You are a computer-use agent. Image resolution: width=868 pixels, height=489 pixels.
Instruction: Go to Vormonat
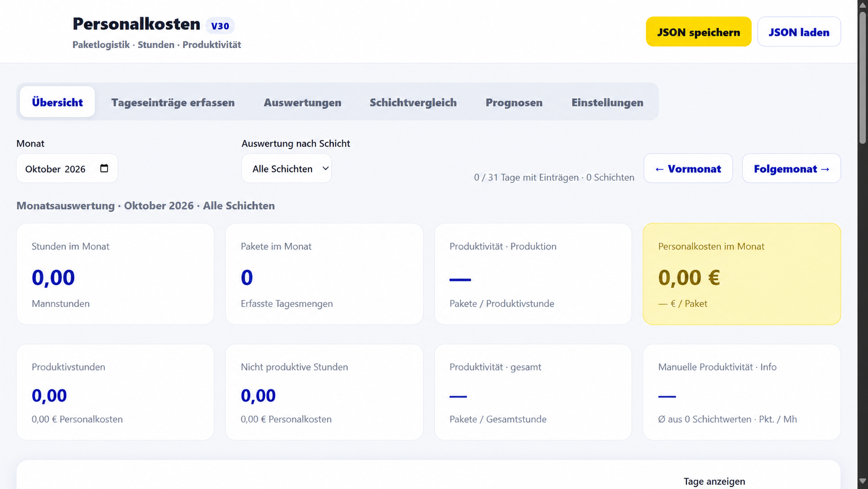(688, 168)
